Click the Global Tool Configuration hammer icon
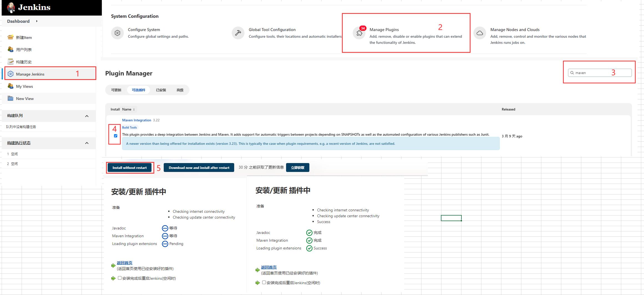Screen dimensions: 644x295 click(238, 33)
